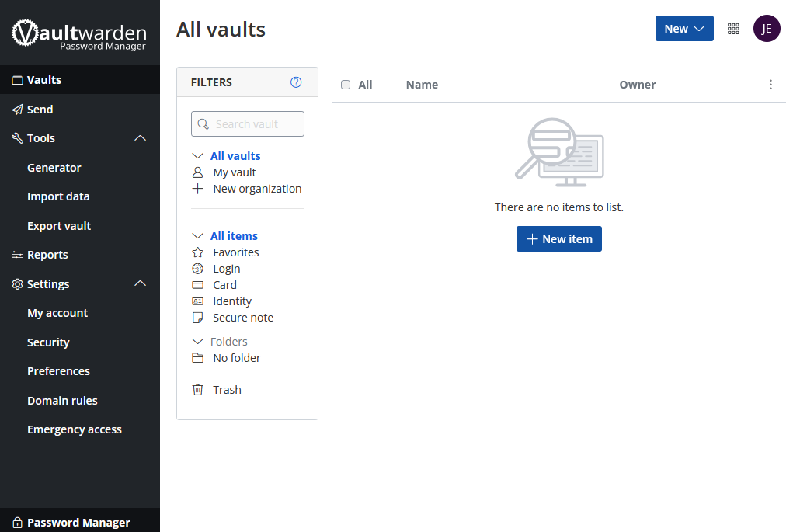This screenshot has height=532, width=800.
Task: Filter by Favorites star
Action: pos(235,252)
